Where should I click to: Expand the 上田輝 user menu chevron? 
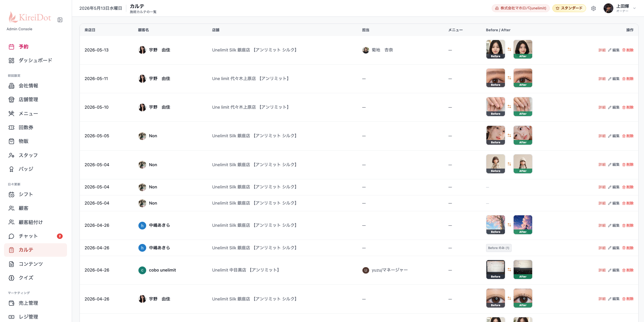point(635,8)
